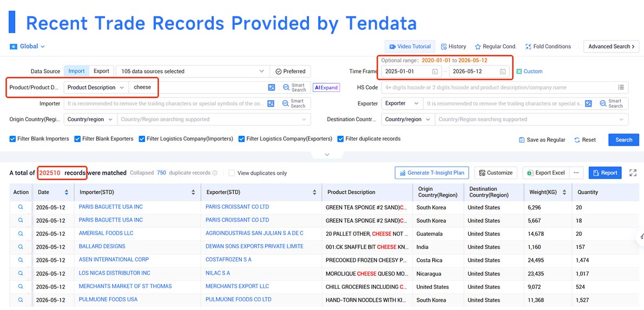
Task: Open Advanced Search
Action: coord(611,47)
